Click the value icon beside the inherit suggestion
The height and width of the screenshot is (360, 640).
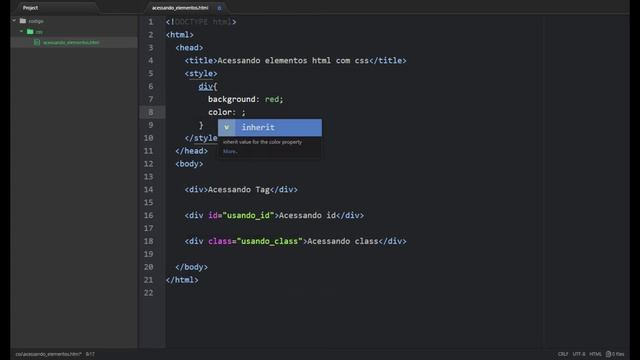coord(227,127)
